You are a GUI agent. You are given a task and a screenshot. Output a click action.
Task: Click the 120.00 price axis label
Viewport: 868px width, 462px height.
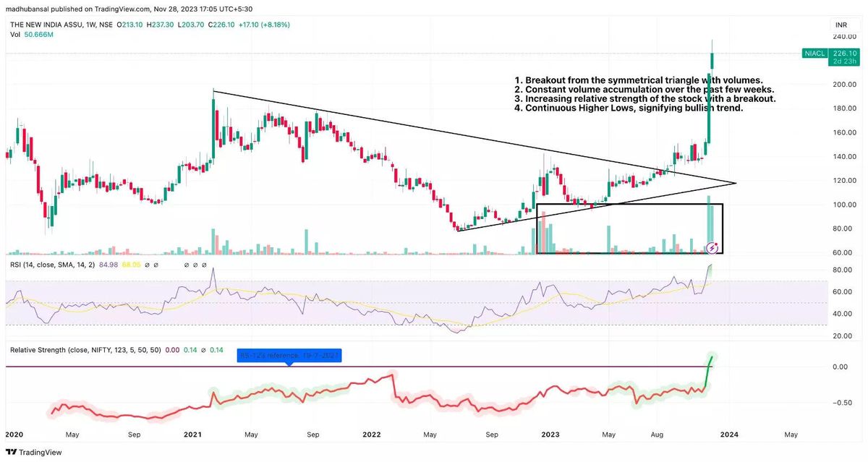pos(845,181)
